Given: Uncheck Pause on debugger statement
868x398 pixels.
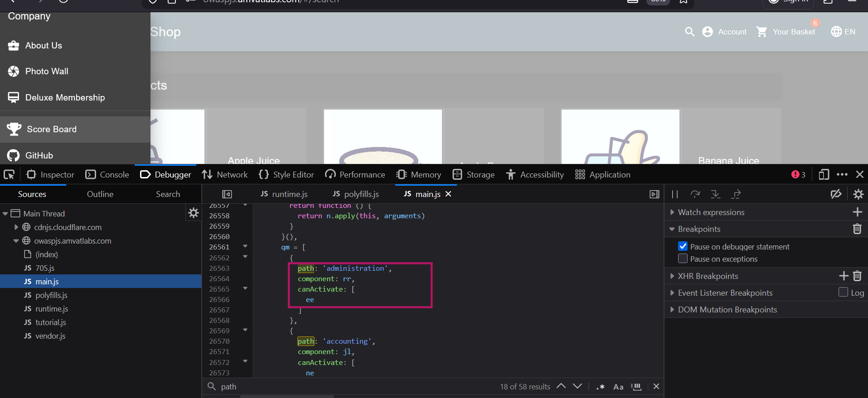Looking at the screenshot, I should point(683,246).
